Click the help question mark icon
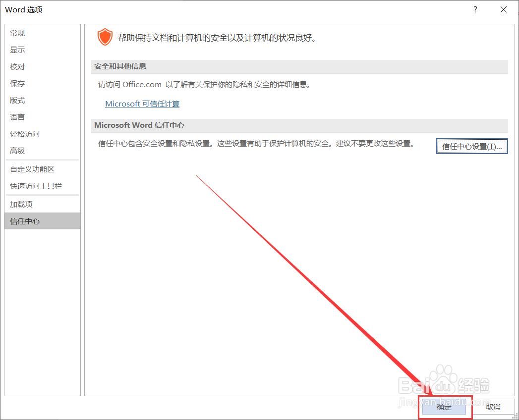519x420 pixels. (x=475, y=9)
